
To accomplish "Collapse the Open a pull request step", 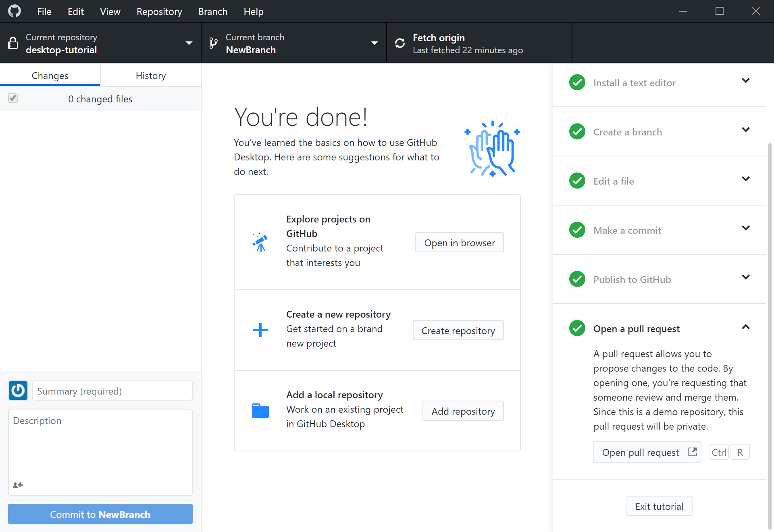I will pos(746,327).
